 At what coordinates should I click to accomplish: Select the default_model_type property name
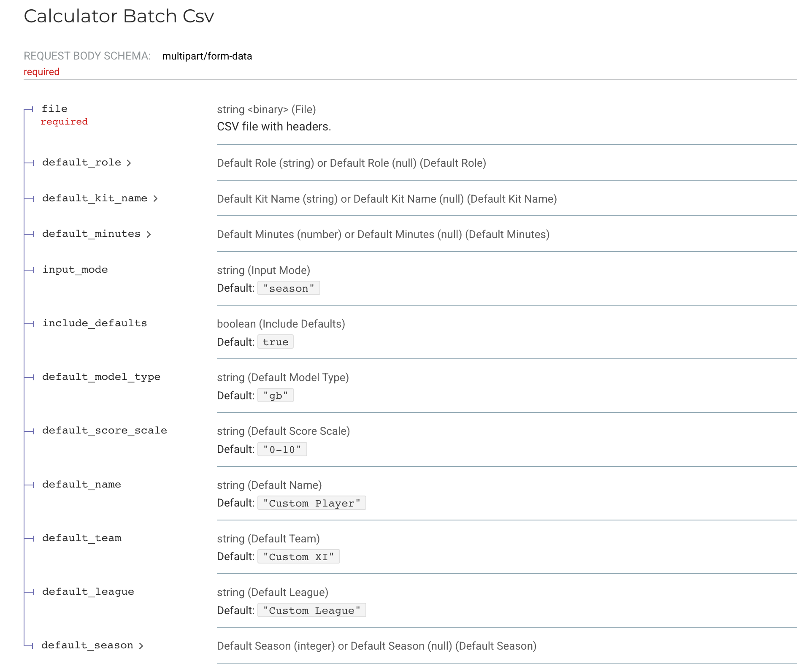(x=101, y=377)
